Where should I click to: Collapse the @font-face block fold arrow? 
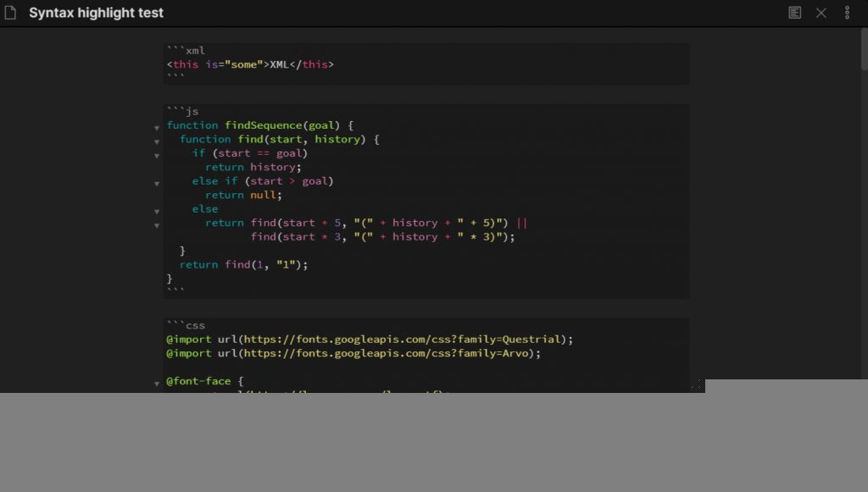pyautogui.click(x=157, y=384)
